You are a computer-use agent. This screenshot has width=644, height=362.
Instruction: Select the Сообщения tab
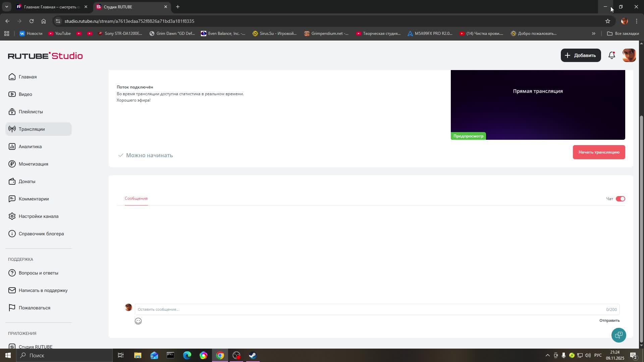pyautogui.click(x=136, y=198)
